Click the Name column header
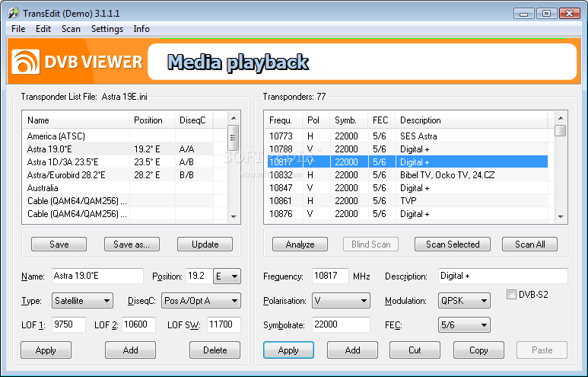The height and width of the screenshot is (377, 588). pos(76,120)
